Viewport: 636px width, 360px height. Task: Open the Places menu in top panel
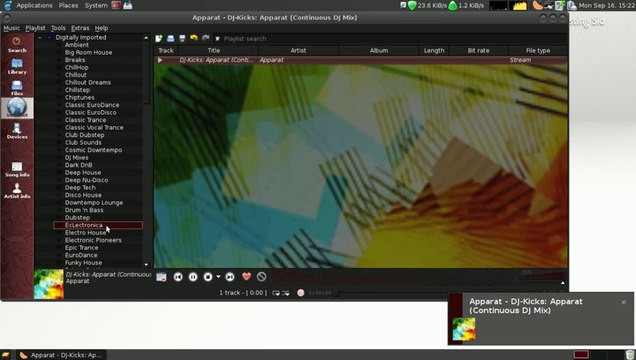[68, 5]
